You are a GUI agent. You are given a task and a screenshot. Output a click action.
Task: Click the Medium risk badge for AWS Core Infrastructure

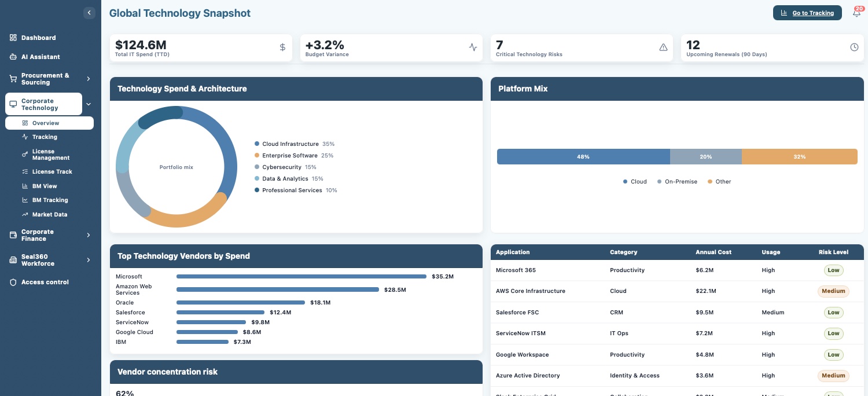tap(833, 291)
